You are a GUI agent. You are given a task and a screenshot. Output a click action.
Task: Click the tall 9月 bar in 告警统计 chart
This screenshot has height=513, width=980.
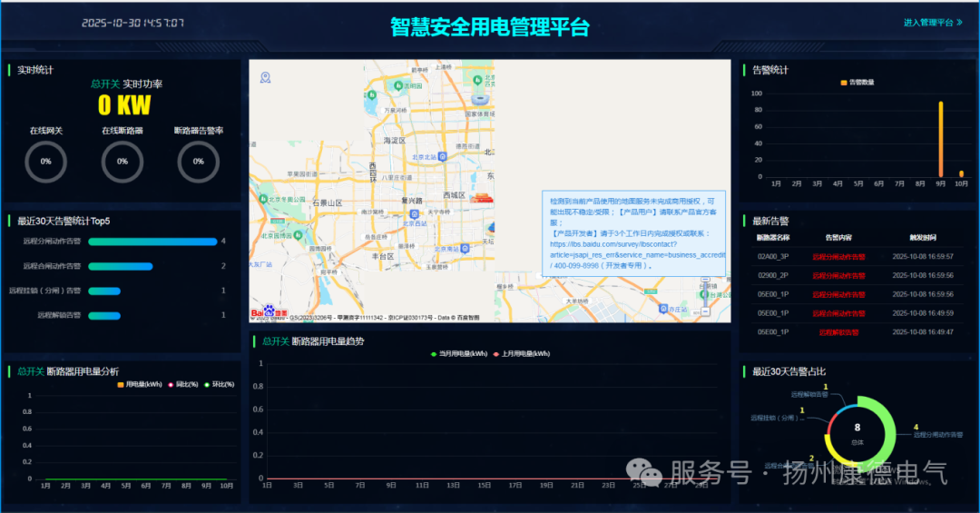pyautogui.click(x=941, y=140)
